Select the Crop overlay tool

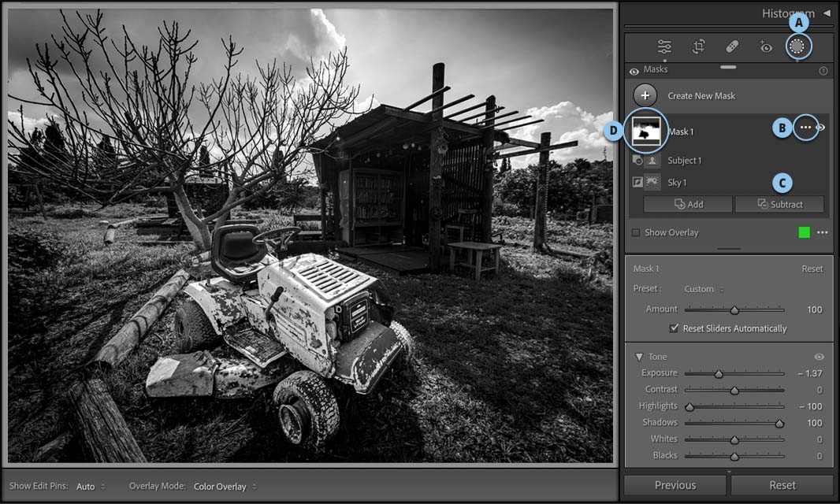pyautogui.click(x=699, y=46)
